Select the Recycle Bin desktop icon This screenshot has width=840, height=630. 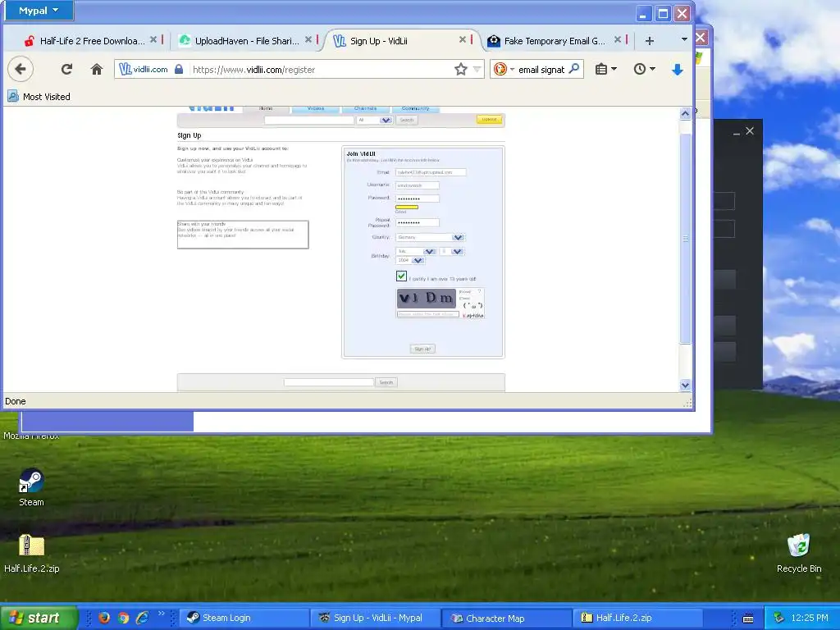point(799,553)
